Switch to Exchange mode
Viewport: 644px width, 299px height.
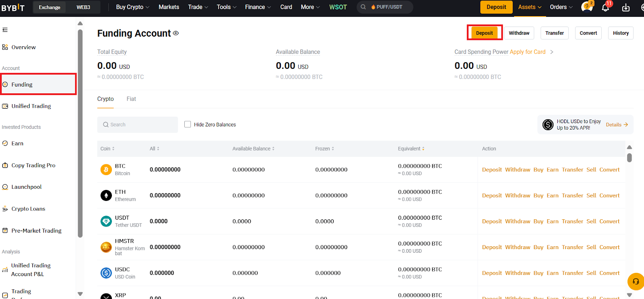pos(50,7)
